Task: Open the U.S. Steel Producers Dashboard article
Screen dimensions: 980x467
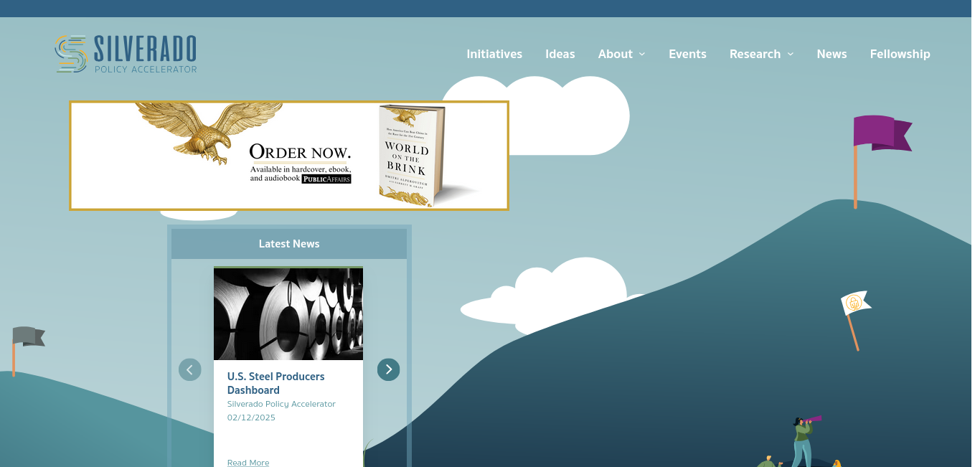Action: 276,383
